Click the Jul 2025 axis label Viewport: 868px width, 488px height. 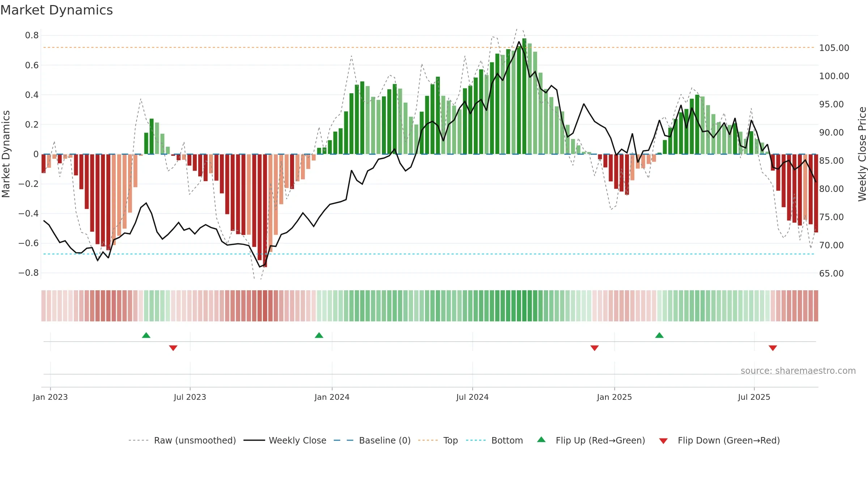click(x=754, y=397)
